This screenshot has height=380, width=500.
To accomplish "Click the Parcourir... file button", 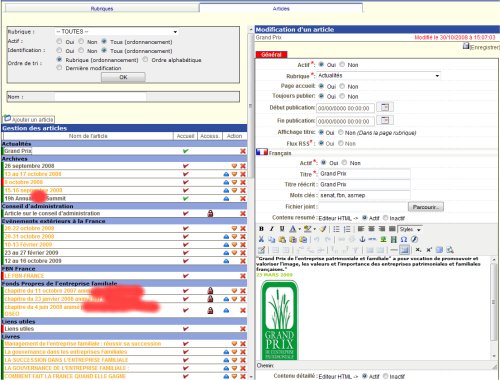I will [x=426, y=207].
